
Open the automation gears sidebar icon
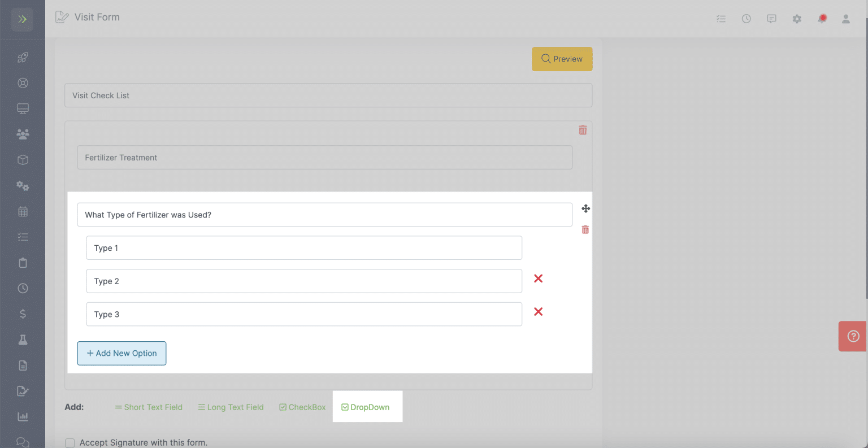[x=23, y=186]
